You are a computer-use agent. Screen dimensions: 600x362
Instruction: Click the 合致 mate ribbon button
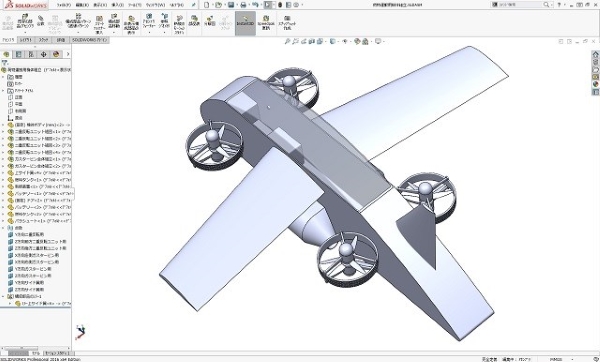[41, 21]
